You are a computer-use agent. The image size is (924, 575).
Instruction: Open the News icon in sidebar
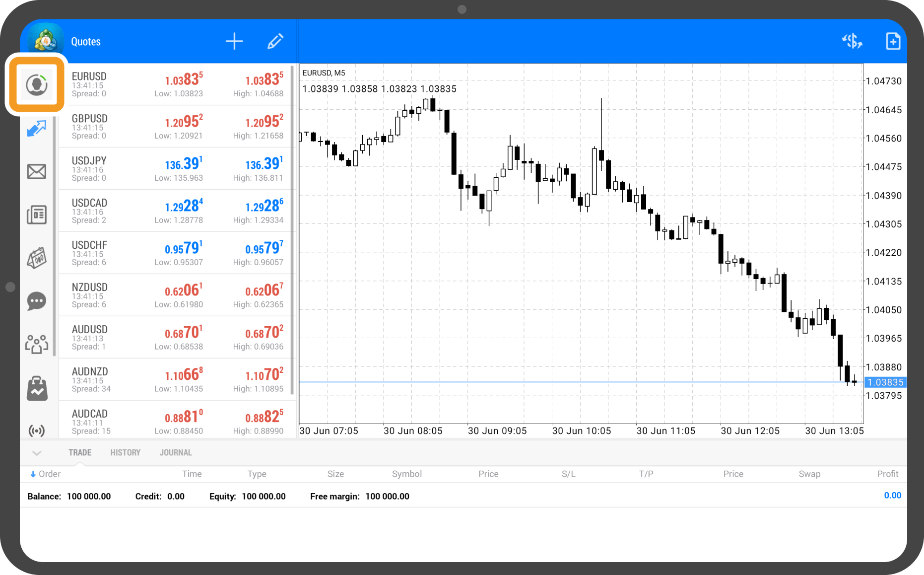click(x=37, y=215)
